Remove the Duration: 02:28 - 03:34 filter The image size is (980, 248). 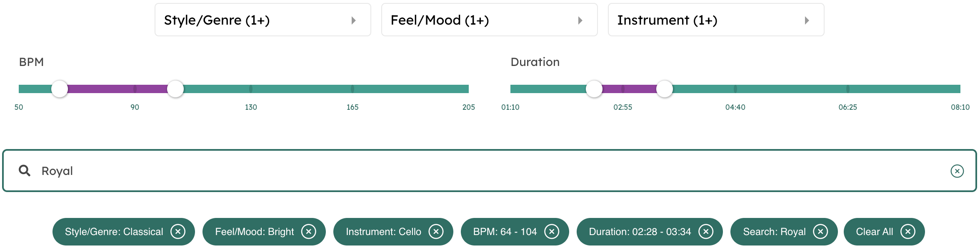[x=706, y=232]
